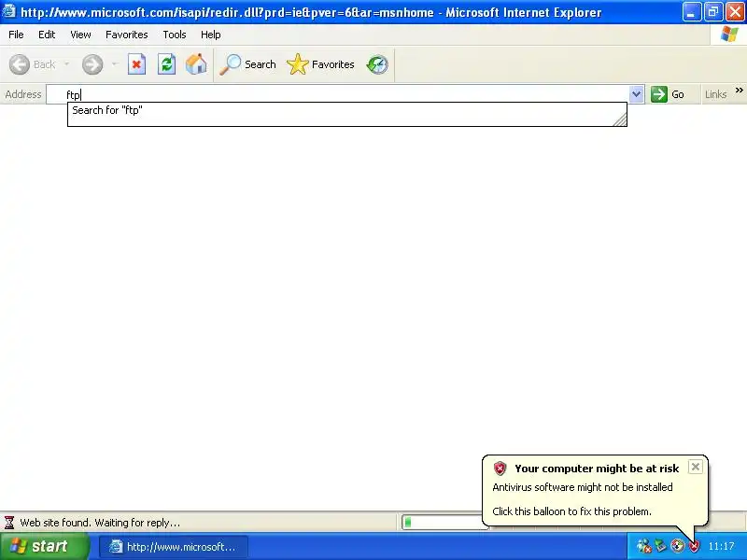747x560 pixels.
Task: Open the Help menu
Action: [211, 35]
